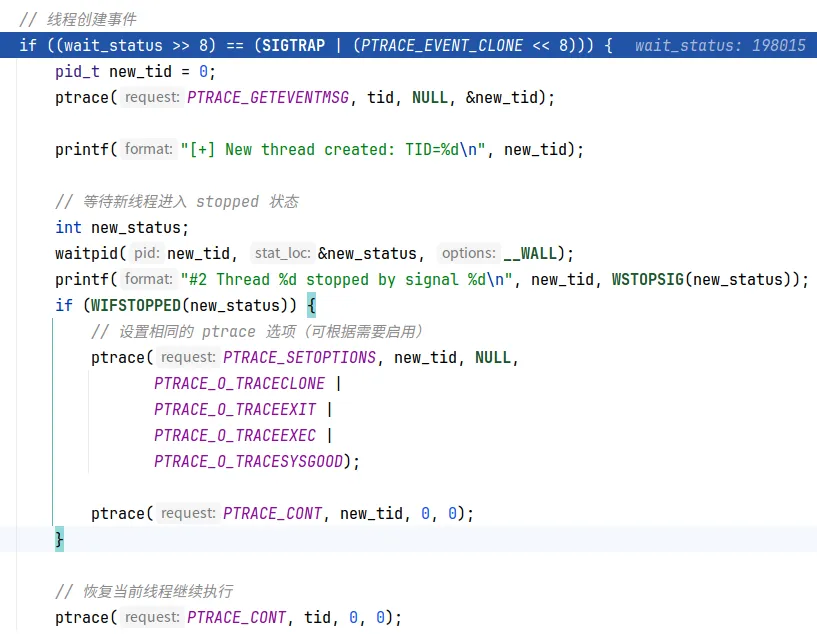Click the last Chinese comment about resuming the thread
Screen dimensions: 817x634
(x=144, y=592)
